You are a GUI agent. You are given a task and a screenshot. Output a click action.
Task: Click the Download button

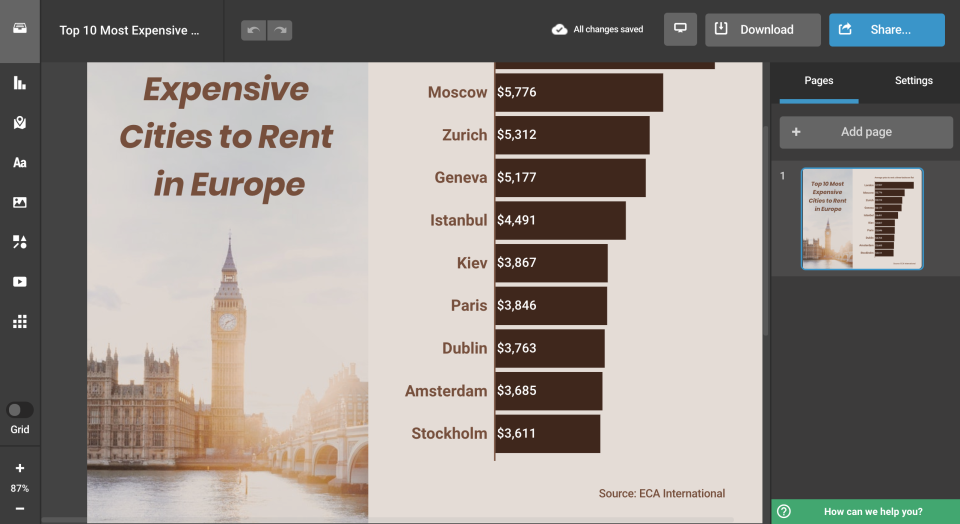pyautogui.click(x=763, y=29)
